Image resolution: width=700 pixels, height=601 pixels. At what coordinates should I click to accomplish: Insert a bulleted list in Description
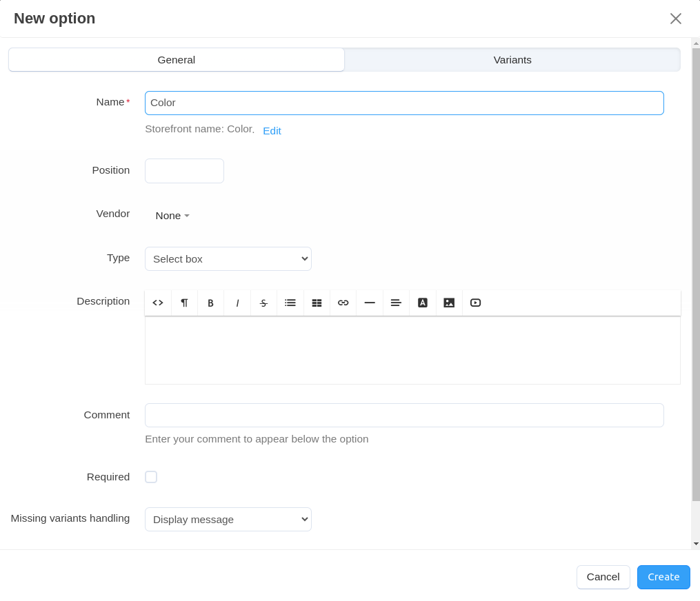pos(290,303)
